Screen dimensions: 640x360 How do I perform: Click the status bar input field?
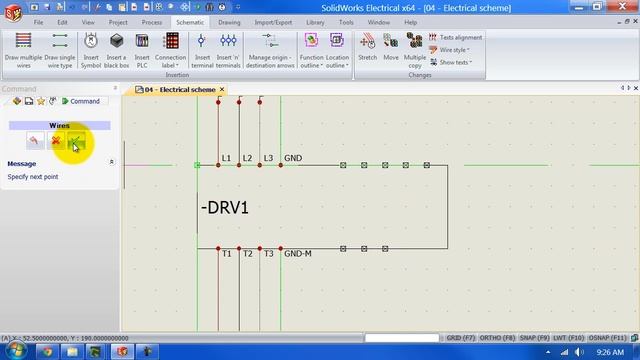coord(402,338)
